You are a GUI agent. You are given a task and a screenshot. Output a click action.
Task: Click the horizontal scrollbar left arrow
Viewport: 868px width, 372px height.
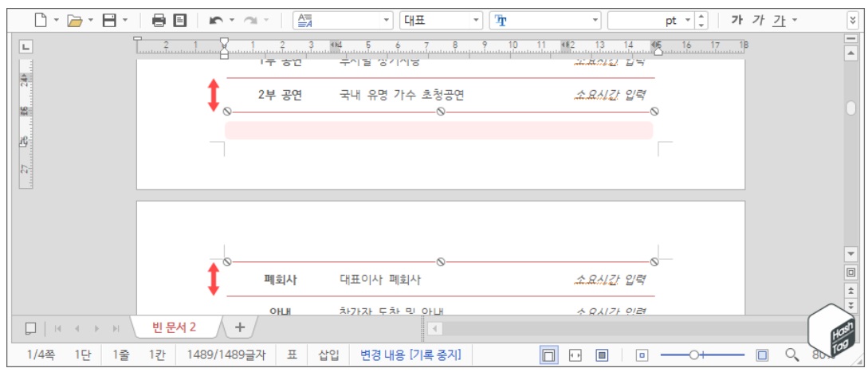[435, 328]
